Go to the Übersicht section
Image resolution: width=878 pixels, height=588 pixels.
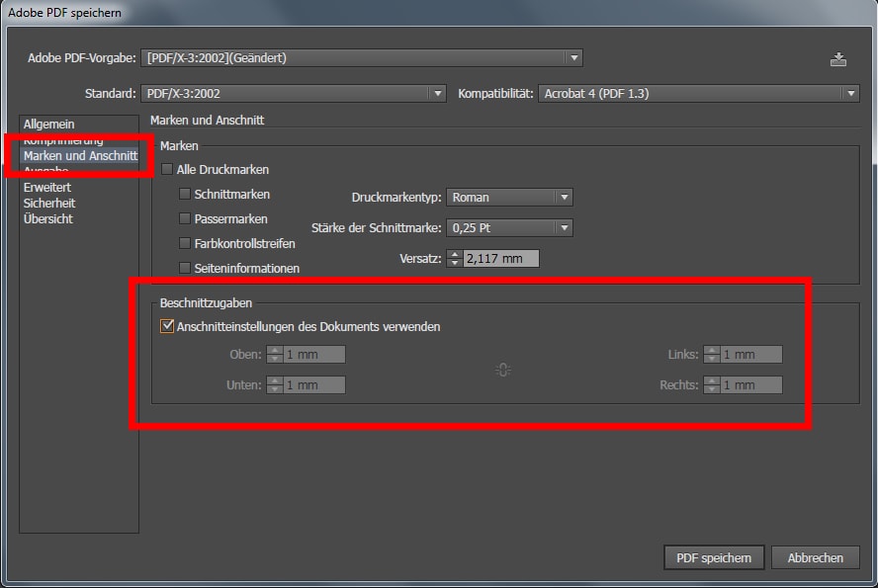click(x=47, y=218)
